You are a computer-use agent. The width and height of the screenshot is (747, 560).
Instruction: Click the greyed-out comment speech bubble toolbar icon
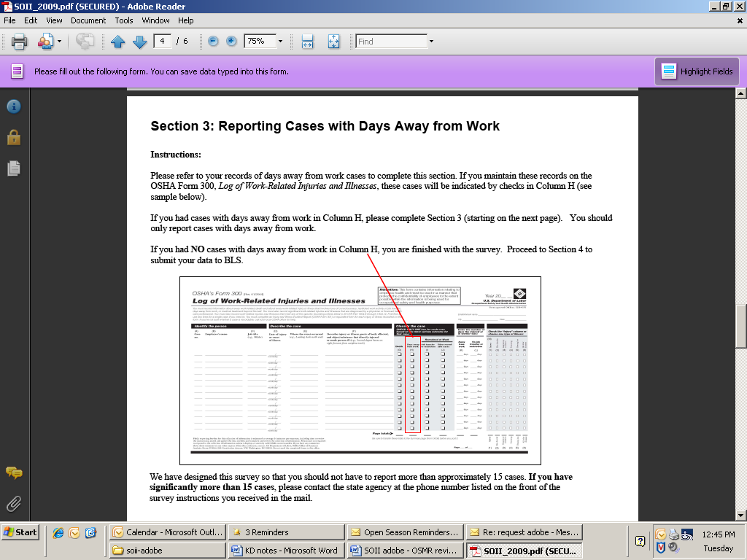(85, 42)
